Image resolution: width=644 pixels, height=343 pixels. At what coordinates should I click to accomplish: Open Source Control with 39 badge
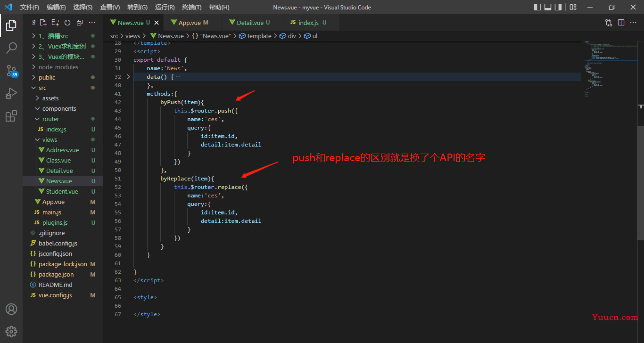(x=11, y=71)
